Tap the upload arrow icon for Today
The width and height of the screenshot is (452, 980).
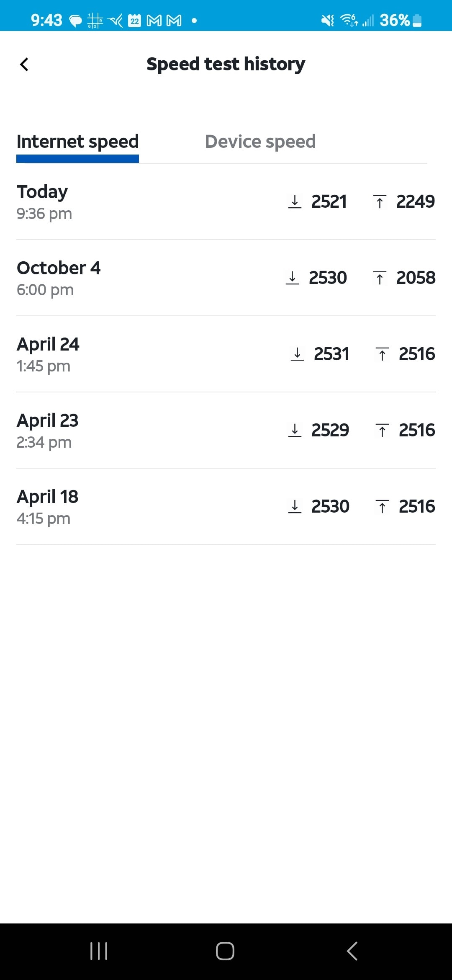pyautogui.click(x=380, y=201)
